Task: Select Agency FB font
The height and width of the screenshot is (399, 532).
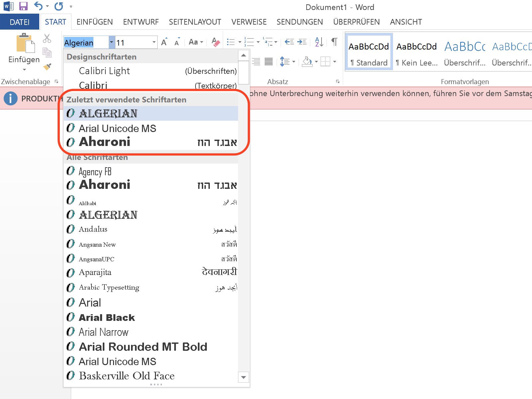Action: [151, 171]
